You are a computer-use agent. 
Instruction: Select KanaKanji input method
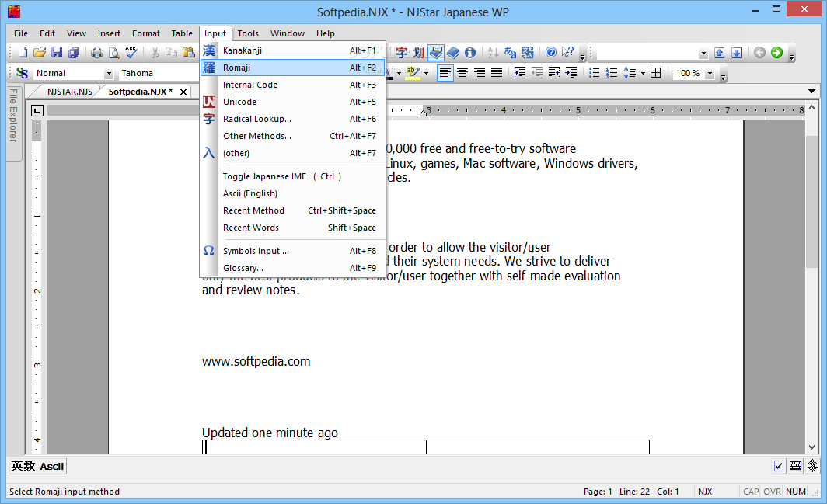coord(293,50)
